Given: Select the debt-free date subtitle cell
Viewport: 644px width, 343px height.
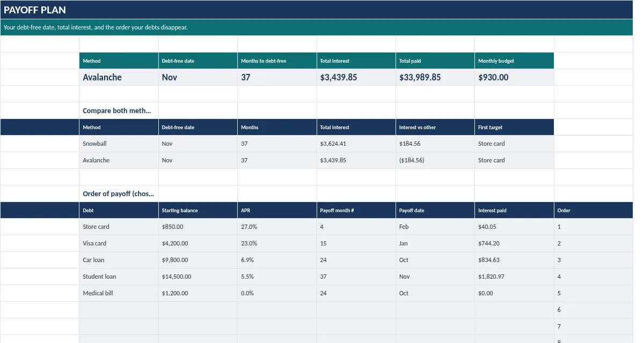Looking at the screenshot, I should 317,27.
